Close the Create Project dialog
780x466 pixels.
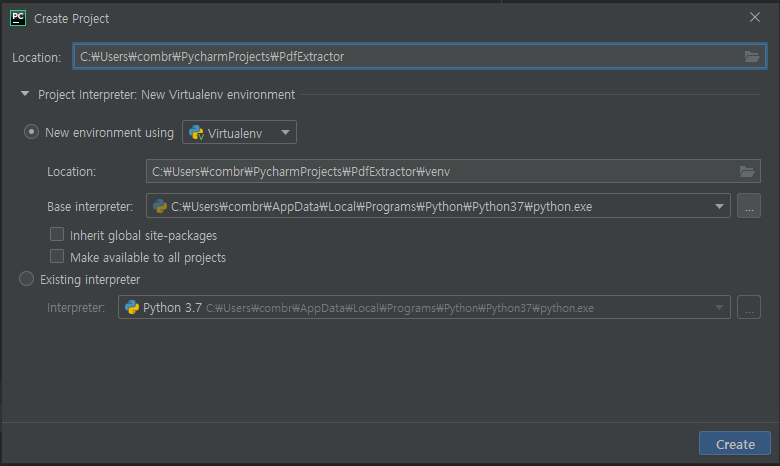point(755,17)
